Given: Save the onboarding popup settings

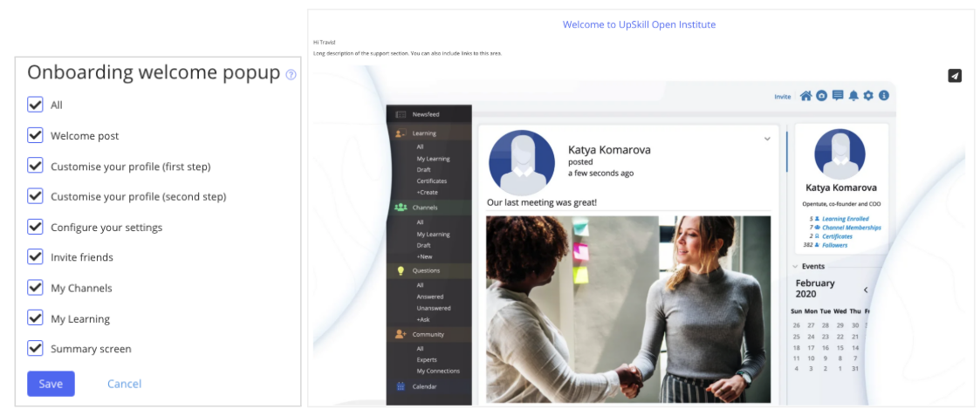Looking at the screenshot, I should pos(51,384).
